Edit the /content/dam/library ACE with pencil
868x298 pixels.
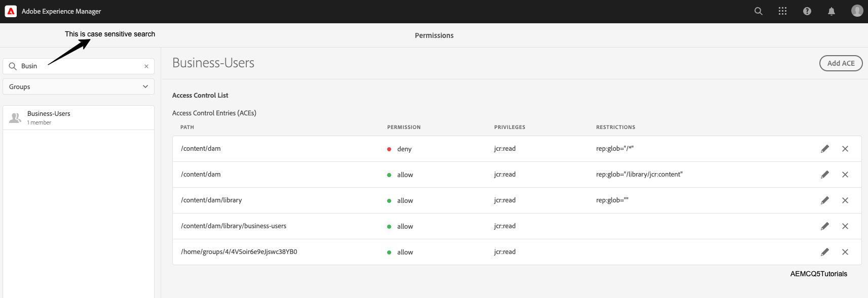click(x=824, y=200)
